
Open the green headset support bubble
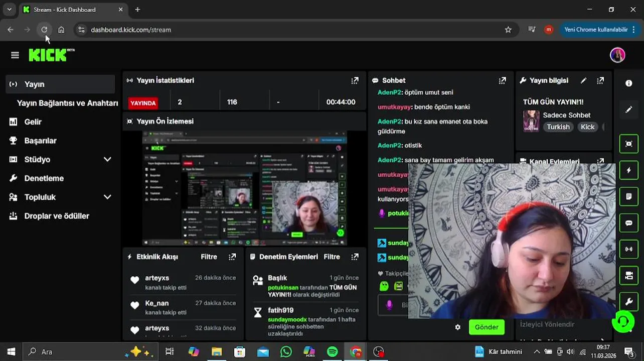coord(623,321)
